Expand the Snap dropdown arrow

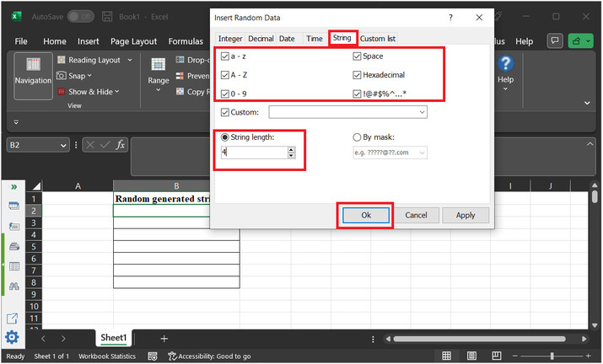(x=89, y=76)
